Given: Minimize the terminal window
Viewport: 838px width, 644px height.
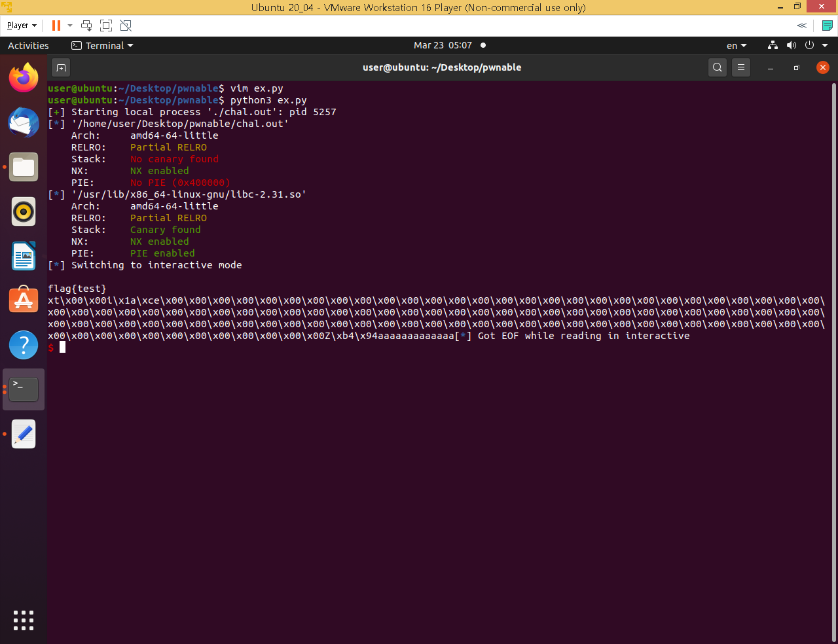Looking at the screenshot, I should coord(771,67).
